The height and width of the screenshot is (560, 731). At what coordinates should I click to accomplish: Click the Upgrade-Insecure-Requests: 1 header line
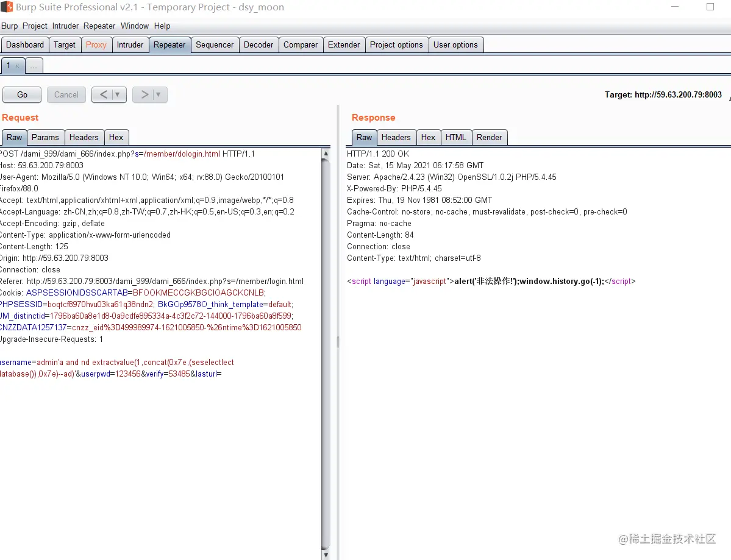click(51, 339)
